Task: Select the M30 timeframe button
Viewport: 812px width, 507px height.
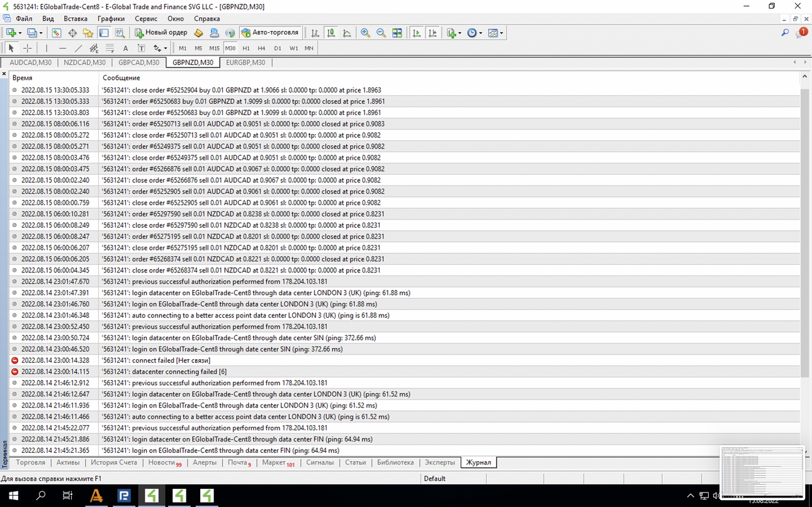Action: tap(230, 48)
